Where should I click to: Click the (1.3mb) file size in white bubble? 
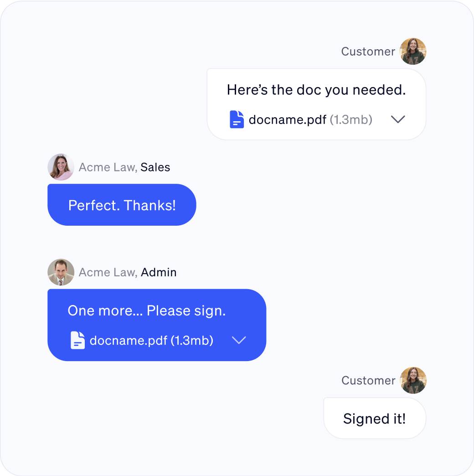click(351, 119)
